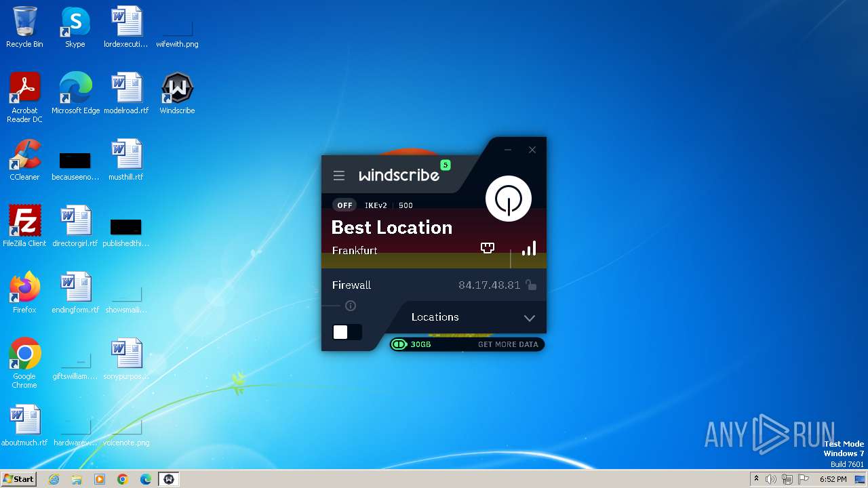Select the Skype desktop shortcut
This screenshot has height=488, width=868.
(75, 27)
